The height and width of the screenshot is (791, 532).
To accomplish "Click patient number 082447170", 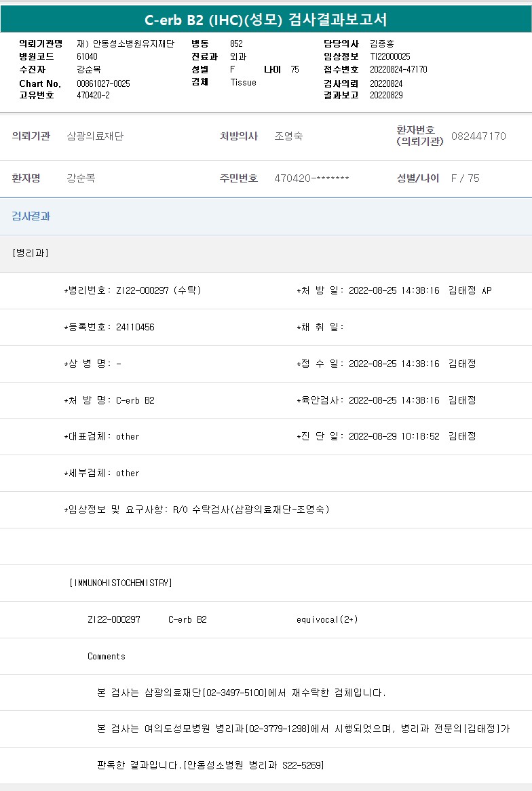I will click(x=478, y=136).
